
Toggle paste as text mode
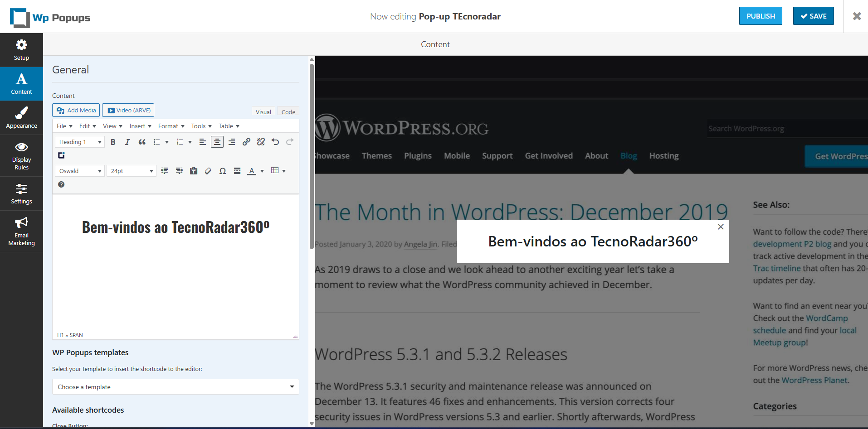[194, 171]
